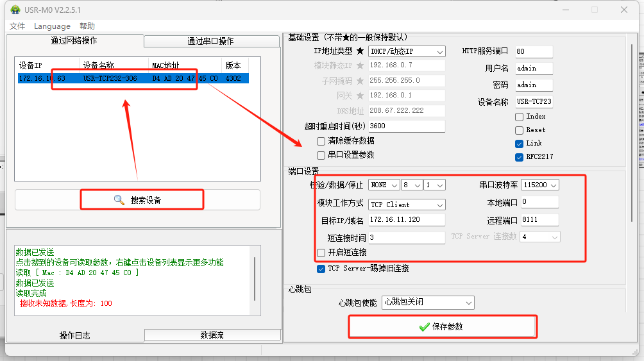Open the data bits 8 dropdown
Viewport: 644px width, 361px height.
[x=412, y=185]
